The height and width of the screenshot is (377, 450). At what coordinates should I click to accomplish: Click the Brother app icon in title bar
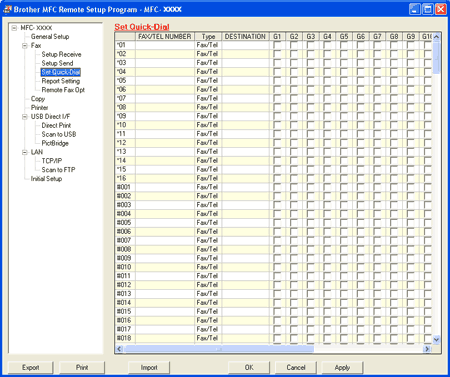pos(7,9)
